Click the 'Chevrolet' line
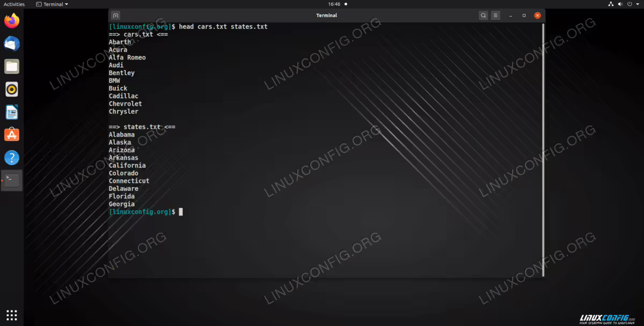This screenshot has height=326, width=644. (x=126, y=103)
